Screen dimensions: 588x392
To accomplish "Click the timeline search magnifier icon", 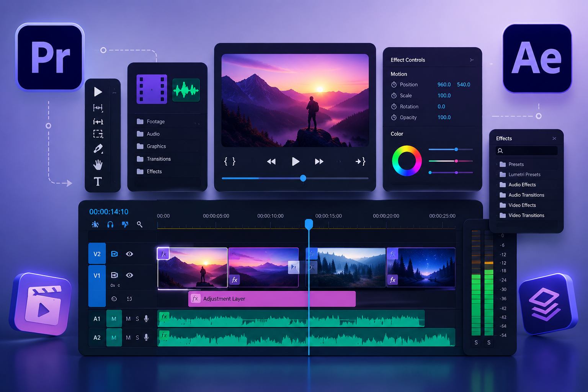I will pos(140,224).
